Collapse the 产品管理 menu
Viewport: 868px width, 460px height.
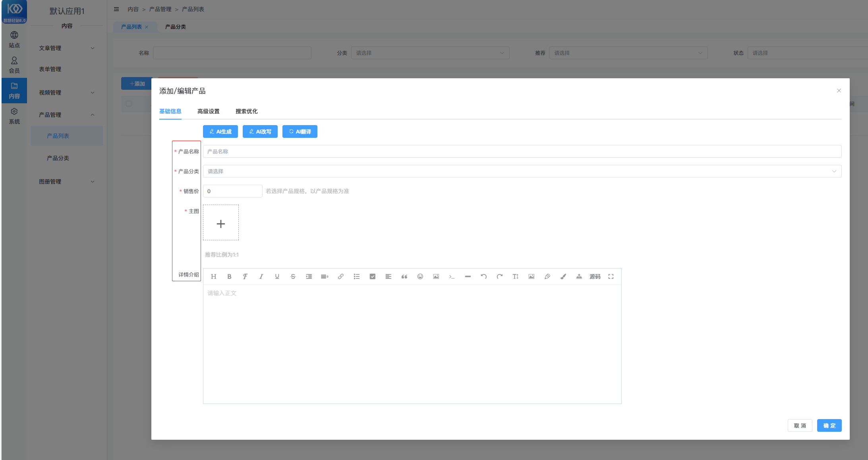point(67,115)
